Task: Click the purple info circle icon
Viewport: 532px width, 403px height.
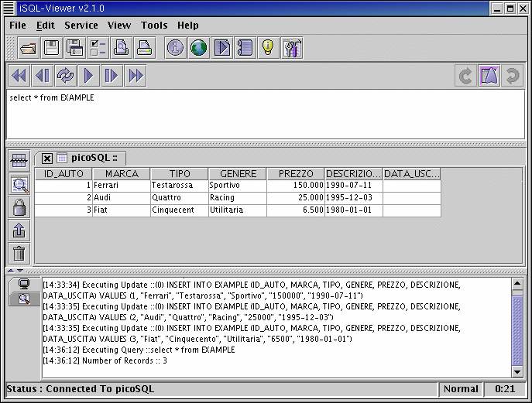Action: pyautogui.click(x=176, y=48)
